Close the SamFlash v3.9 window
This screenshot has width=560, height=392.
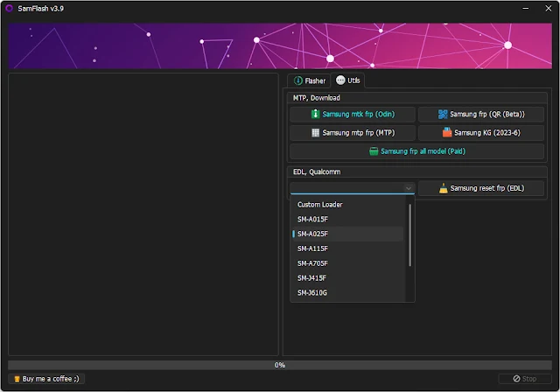tap(549, 8)
